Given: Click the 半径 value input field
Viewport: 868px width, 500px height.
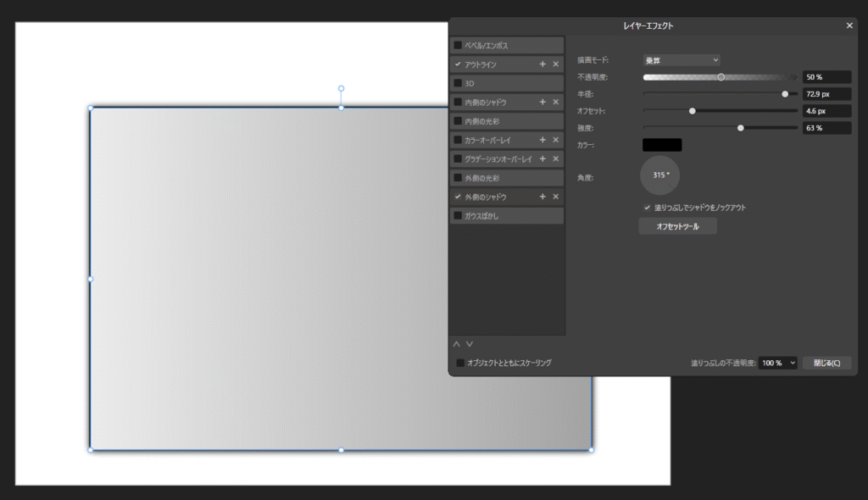Looking at the screenshot, I should pos(826,94).
